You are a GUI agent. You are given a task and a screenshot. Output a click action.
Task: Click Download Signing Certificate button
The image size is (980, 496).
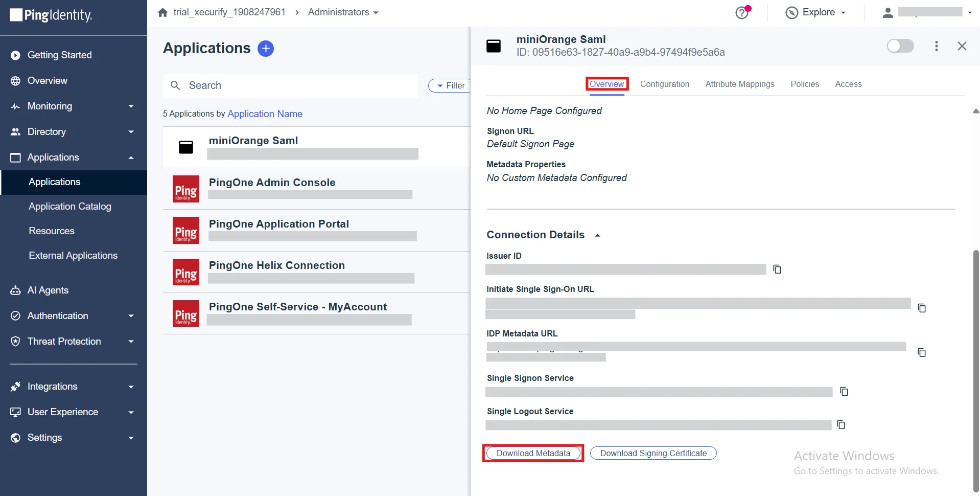tap(653, 453)
